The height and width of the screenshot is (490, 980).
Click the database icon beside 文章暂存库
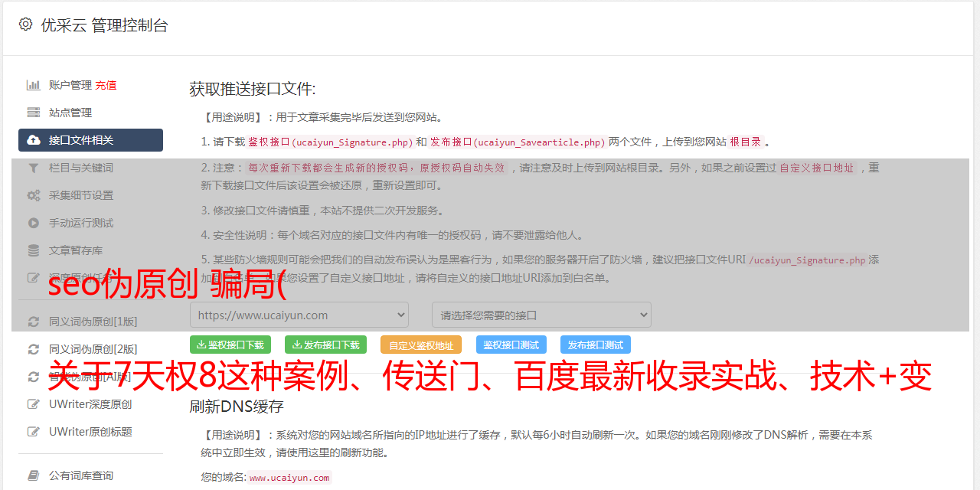click(34, 250)
